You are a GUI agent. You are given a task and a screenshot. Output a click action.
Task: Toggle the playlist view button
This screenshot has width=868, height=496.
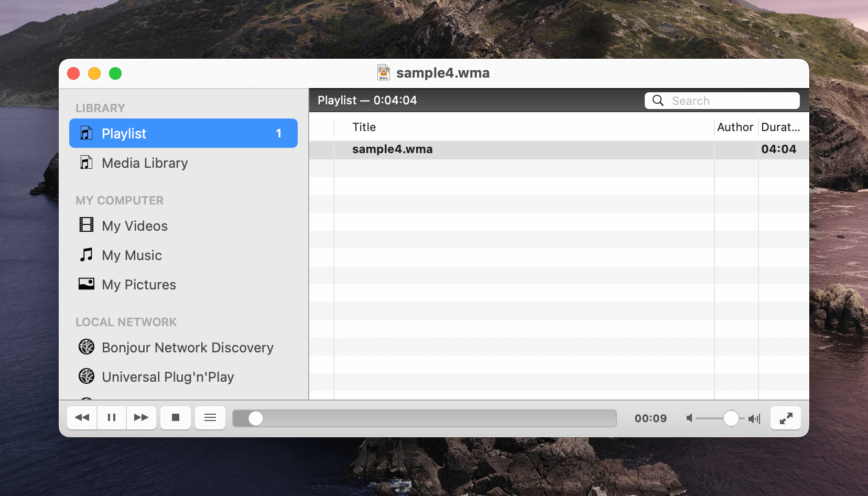(210, 417)
